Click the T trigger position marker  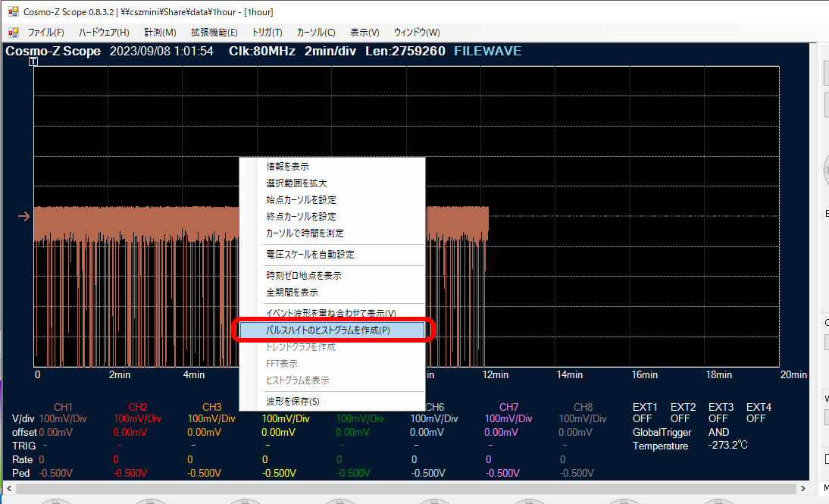33,61
